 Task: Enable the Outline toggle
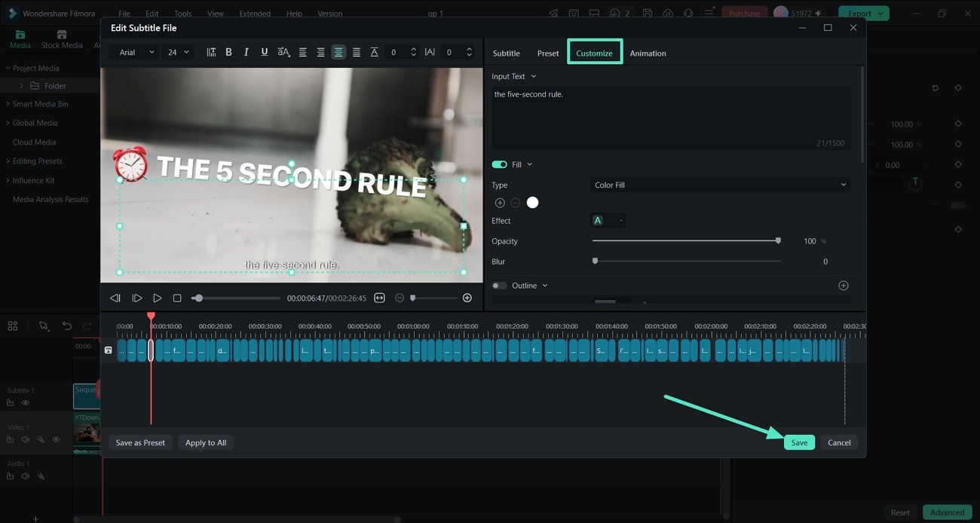click(499, 286)
